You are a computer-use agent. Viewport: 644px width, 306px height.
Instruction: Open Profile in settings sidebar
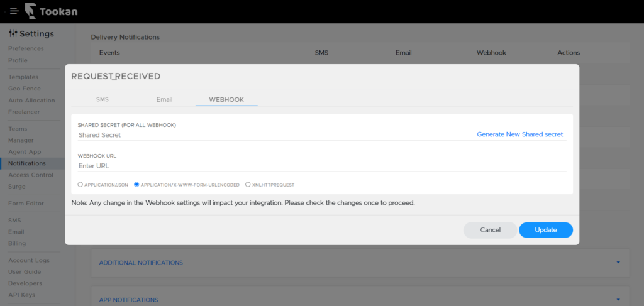[18, 60]
